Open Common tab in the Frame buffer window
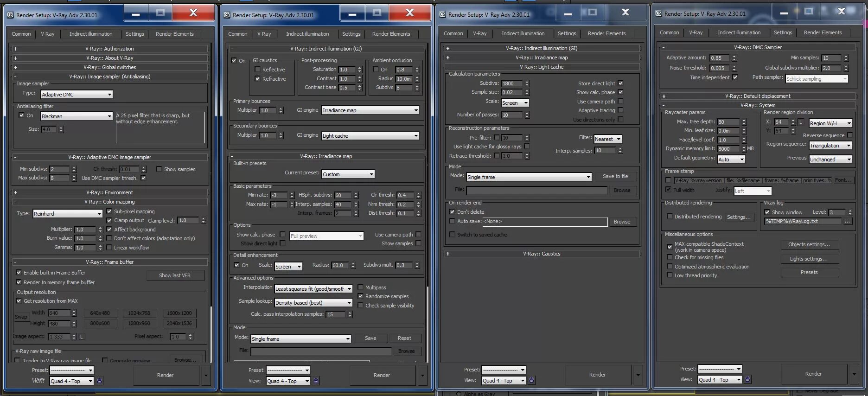868x396 pixels. click(x=21, y=34)
